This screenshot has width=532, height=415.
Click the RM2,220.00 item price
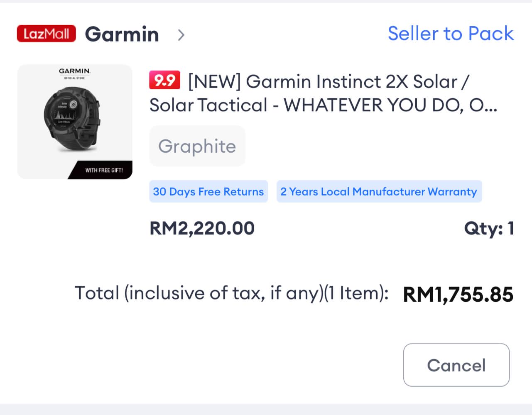tap(202, 228)
